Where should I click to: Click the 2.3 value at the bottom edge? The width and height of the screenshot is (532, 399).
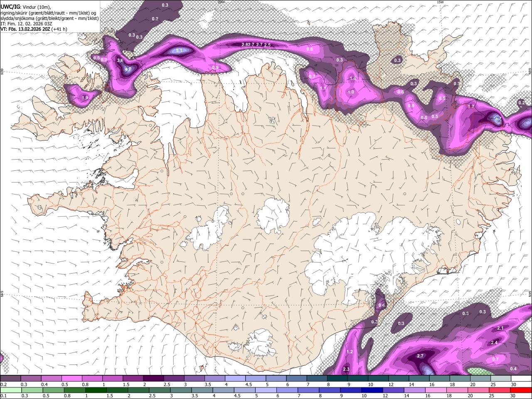346,369
